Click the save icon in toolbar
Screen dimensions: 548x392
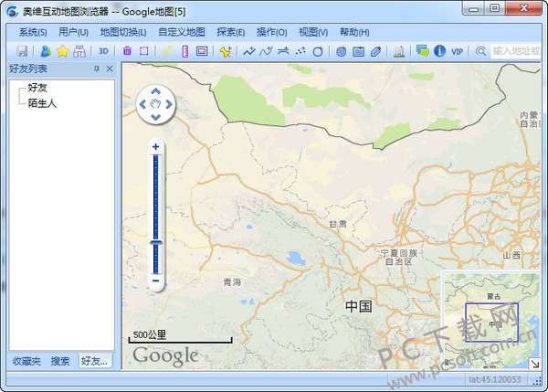click(22, 51)
